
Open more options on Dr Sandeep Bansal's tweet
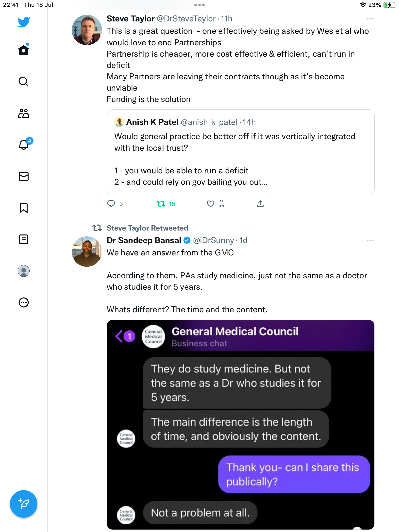(370, 240)
